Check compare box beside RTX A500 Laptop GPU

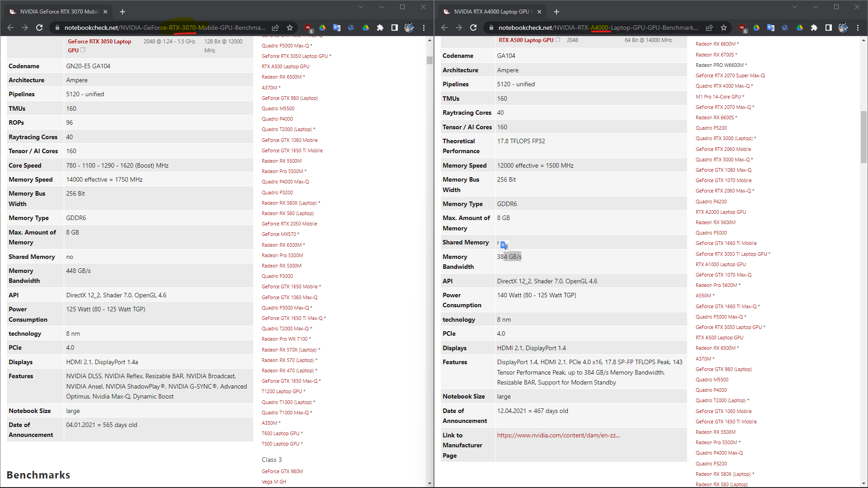coord(557,40)
